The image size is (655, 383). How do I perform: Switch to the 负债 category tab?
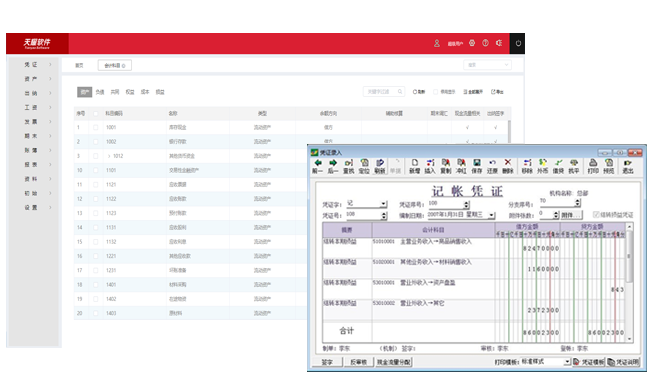click(100, 92)
